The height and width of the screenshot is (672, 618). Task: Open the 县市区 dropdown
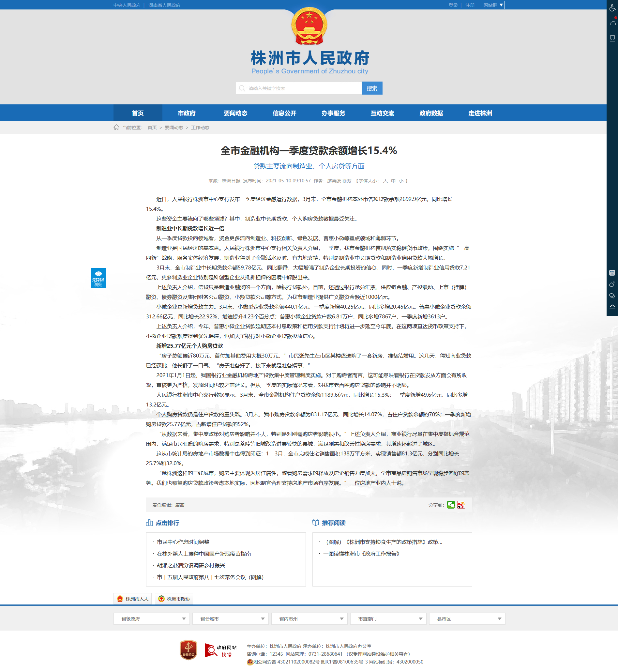467,619
